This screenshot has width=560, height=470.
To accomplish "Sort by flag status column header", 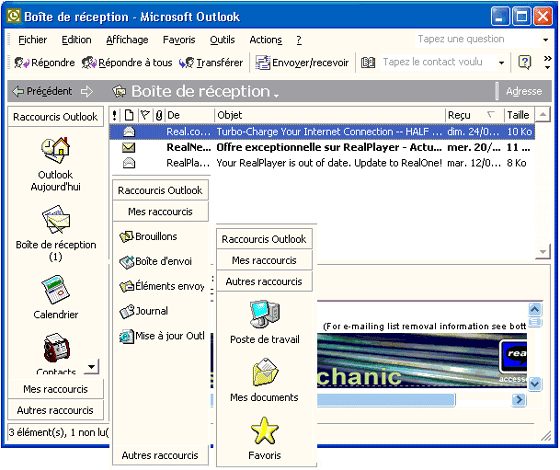I will click(x=145, y=115).
